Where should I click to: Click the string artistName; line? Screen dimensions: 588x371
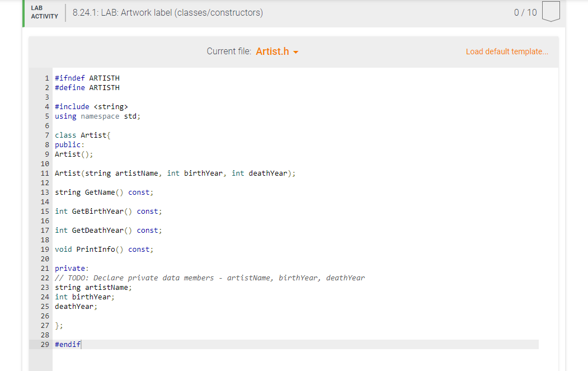tap(93, 288)
